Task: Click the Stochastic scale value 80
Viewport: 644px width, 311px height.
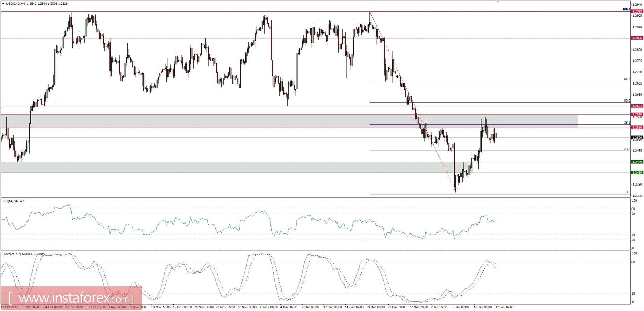Action: [x=633, y=262]
